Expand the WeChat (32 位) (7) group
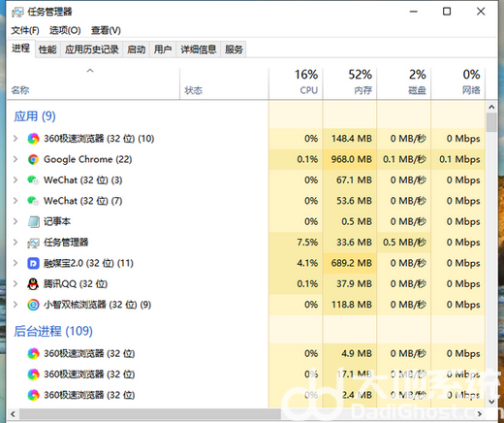Image resolution: width=504 pixels, height=423 pixels. (x=16, y=201)
